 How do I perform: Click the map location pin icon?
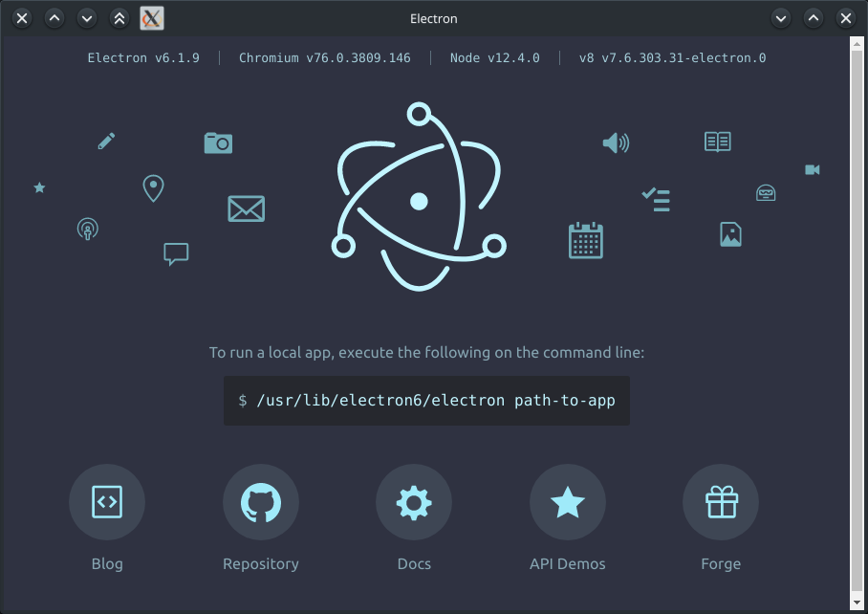point(153,188)
